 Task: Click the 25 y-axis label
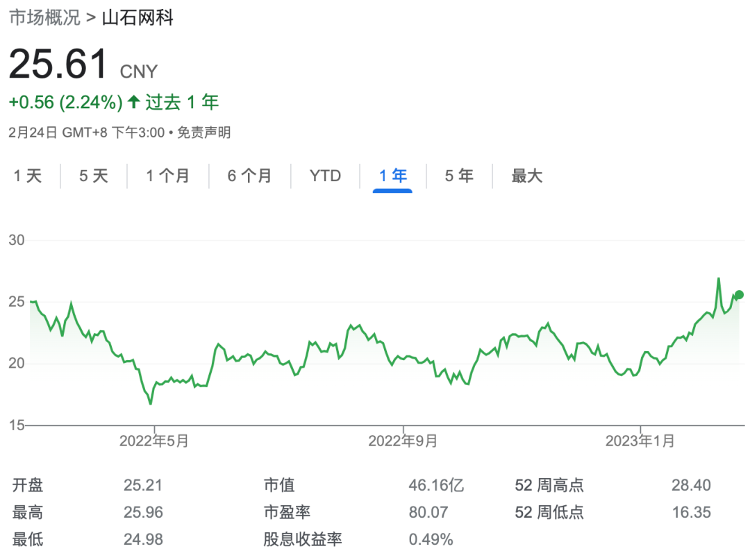coord(16,301)
